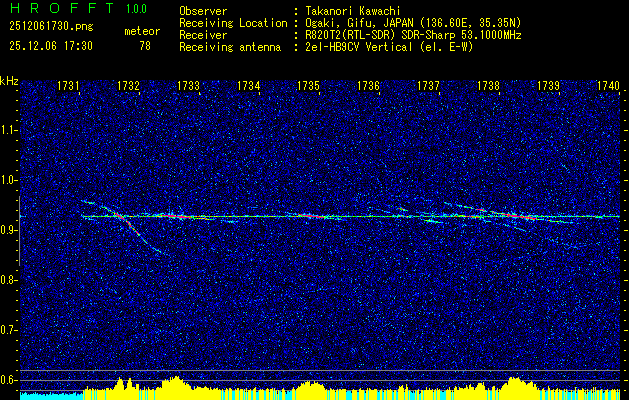Click the 1734 time marker
629x400 pixels.
click(248, 86)
